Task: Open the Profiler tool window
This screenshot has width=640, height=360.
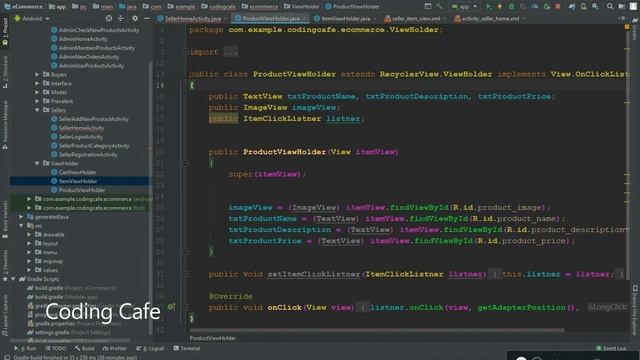Action: coord(115,348)
